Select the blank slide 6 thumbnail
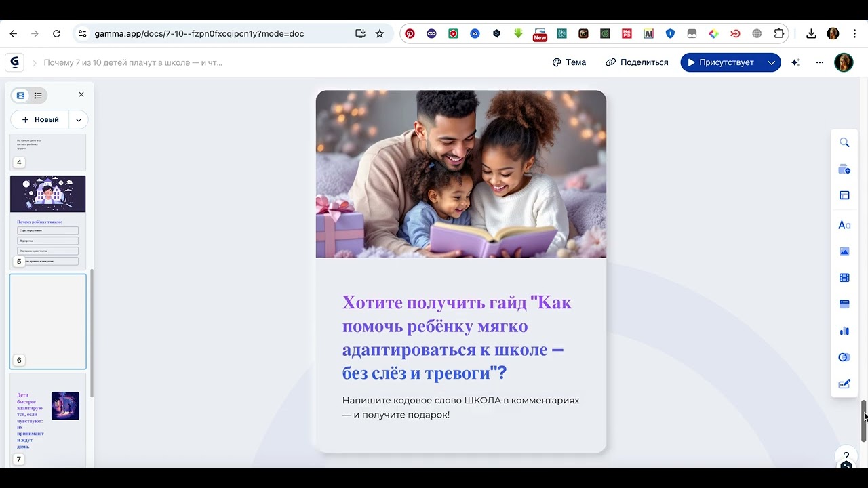 coord(48,321)
